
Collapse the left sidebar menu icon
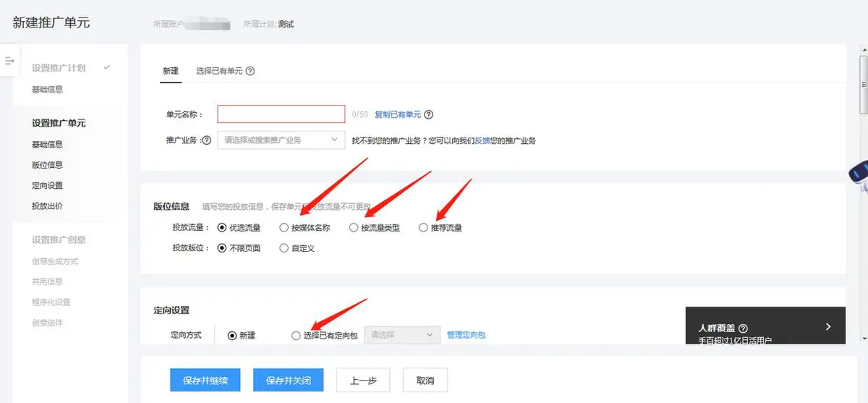(9, 61)
